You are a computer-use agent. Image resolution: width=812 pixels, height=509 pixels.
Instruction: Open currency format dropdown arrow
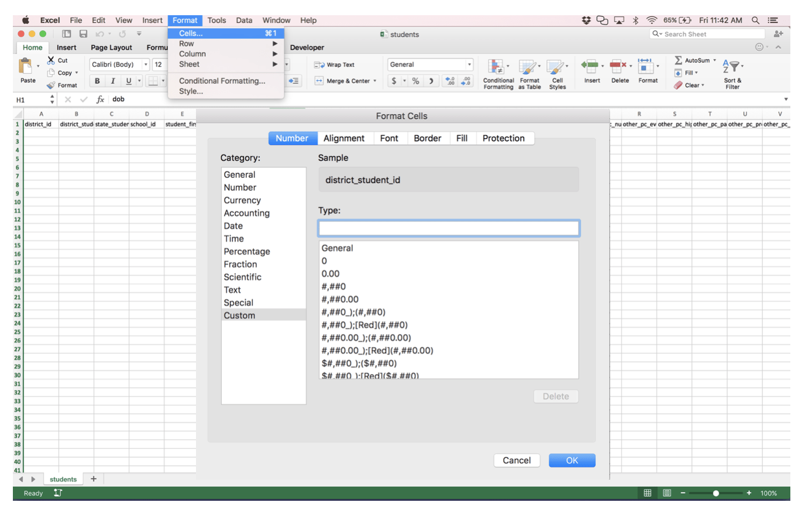coord(404,81)
